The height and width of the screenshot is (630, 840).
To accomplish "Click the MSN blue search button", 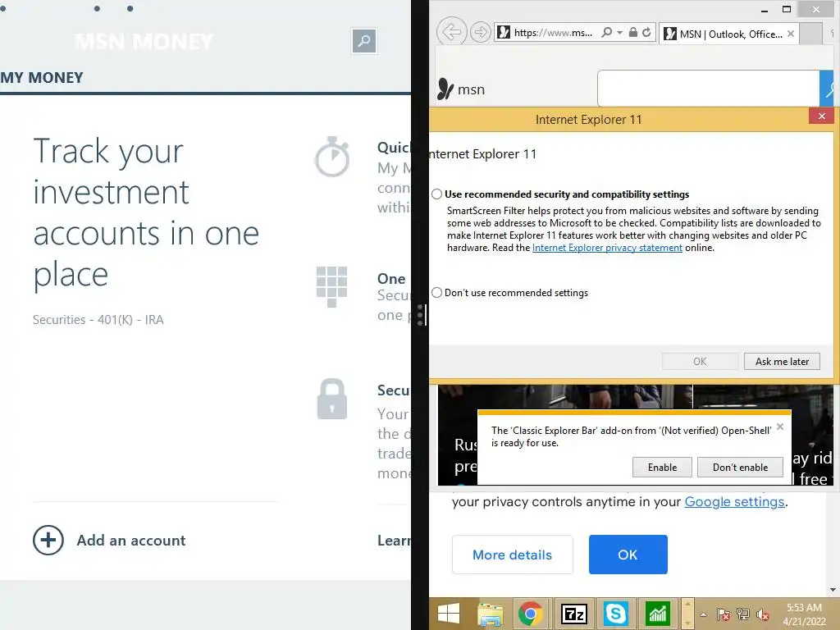I will [829, 89].
